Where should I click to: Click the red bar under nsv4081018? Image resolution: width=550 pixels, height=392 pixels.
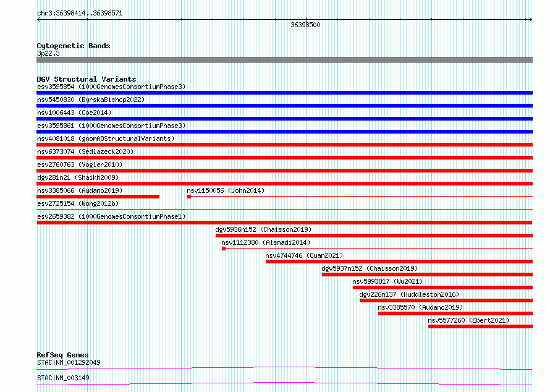284,145
